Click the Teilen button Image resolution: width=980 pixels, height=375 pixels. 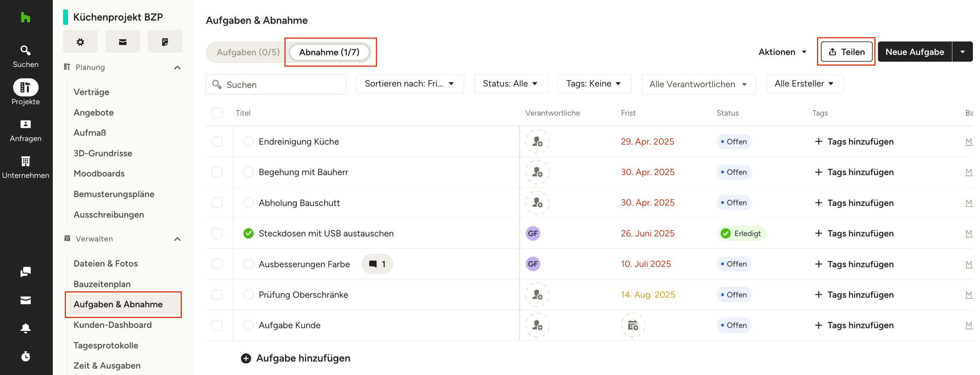point(846,52)
